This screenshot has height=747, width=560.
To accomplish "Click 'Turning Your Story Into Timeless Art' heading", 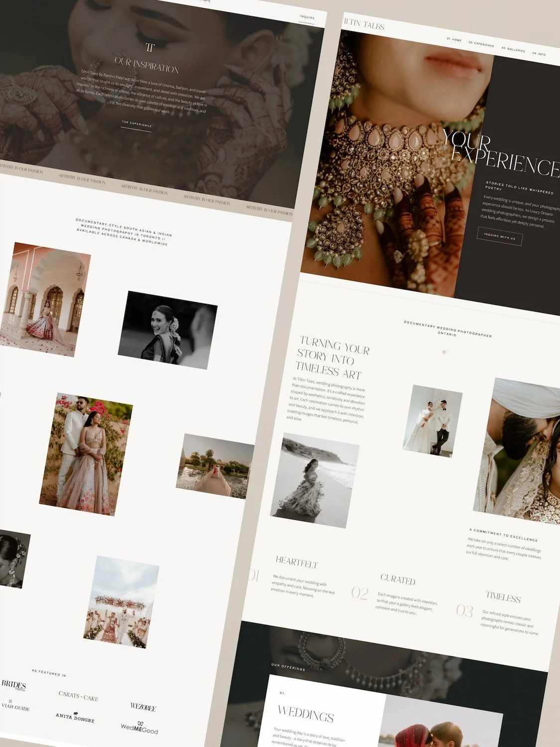I will (x=333, y=357).
